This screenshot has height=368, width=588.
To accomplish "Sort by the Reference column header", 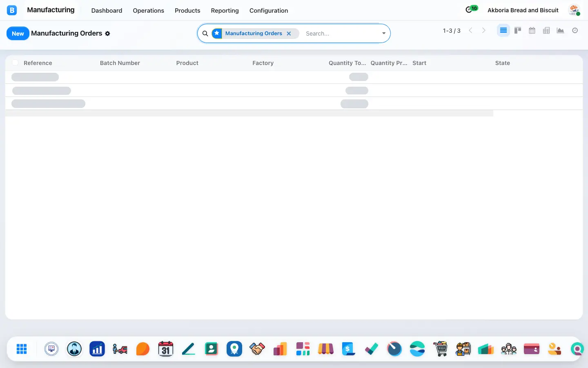I will (38, 63).
